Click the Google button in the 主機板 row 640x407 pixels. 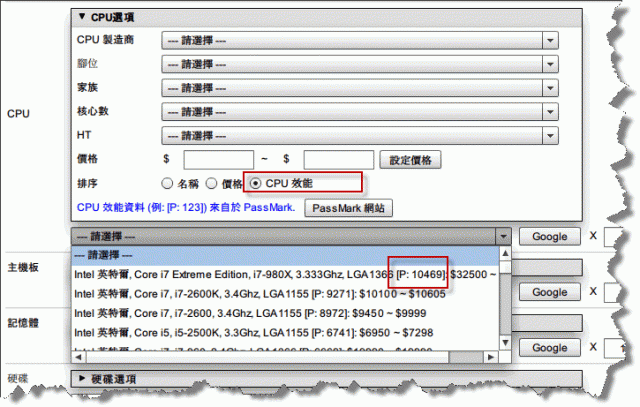549,292
